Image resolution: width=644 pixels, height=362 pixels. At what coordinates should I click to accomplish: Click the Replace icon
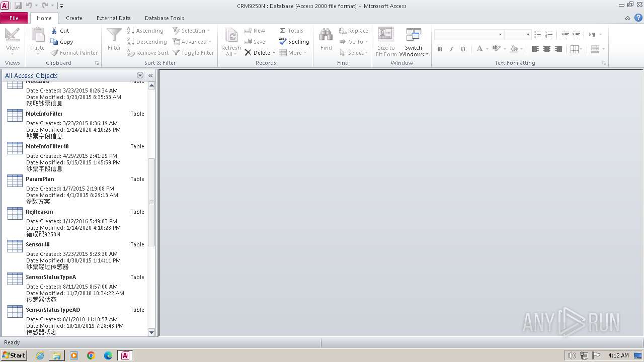click(343, 31)
